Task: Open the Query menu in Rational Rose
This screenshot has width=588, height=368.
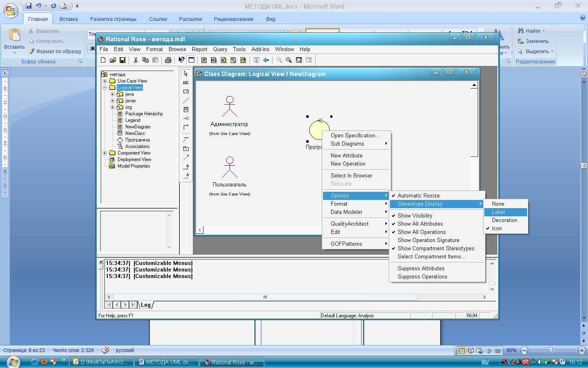Action: [x=220, y=49]
